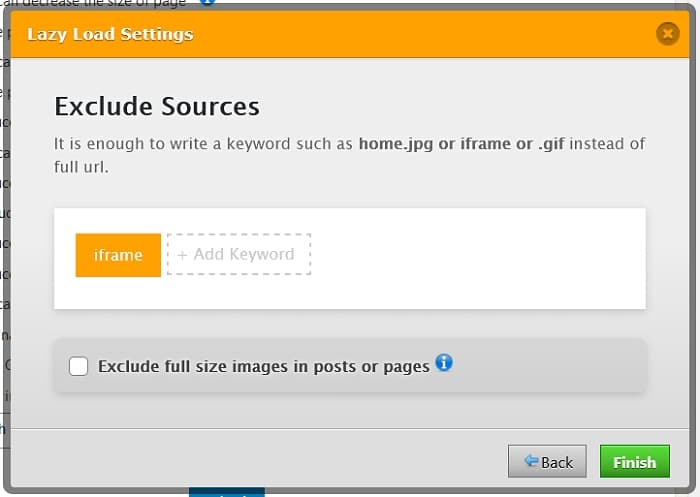Close the Lazy Load Settings dialog
This screenshot has width=700, height=497.
667,34
